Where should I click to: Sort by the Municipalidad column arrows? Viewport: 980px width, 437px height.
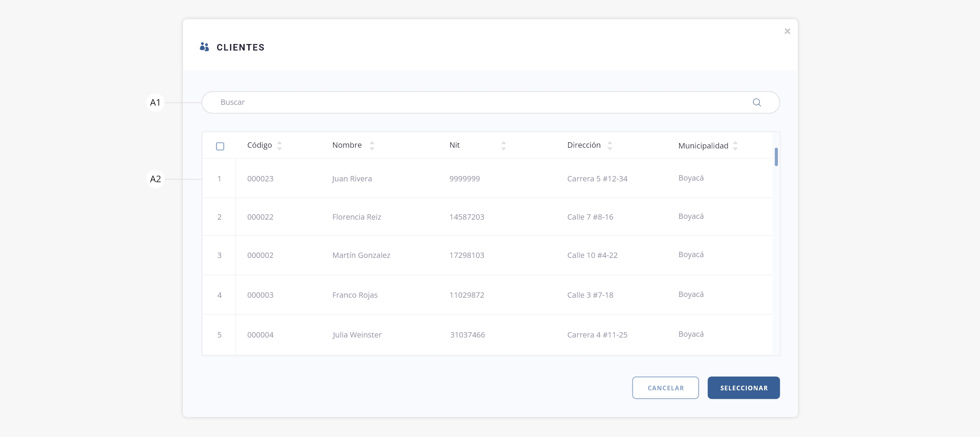(735, 145)
